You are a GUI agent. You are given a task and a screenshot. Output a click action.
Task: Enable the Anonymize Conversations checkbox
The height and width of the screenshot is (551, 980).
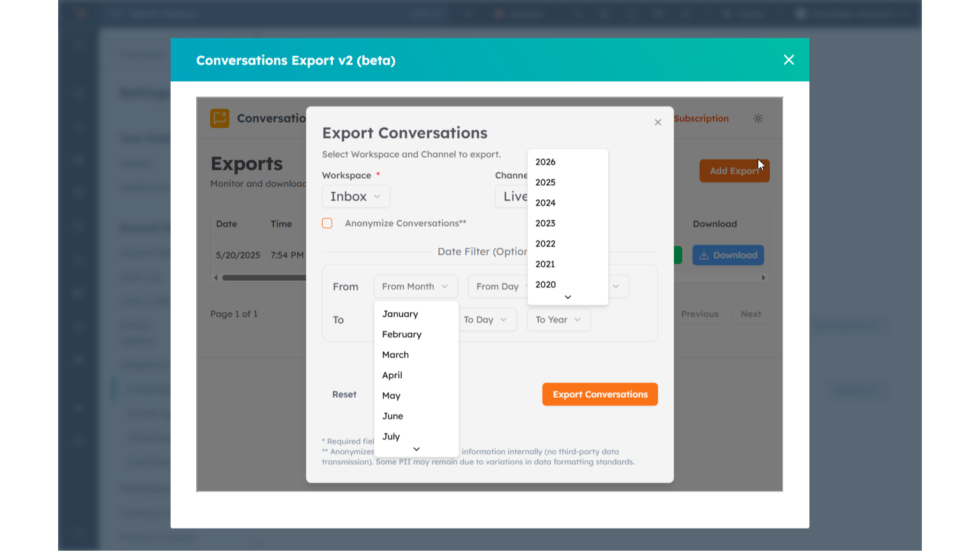pos(327,223)
